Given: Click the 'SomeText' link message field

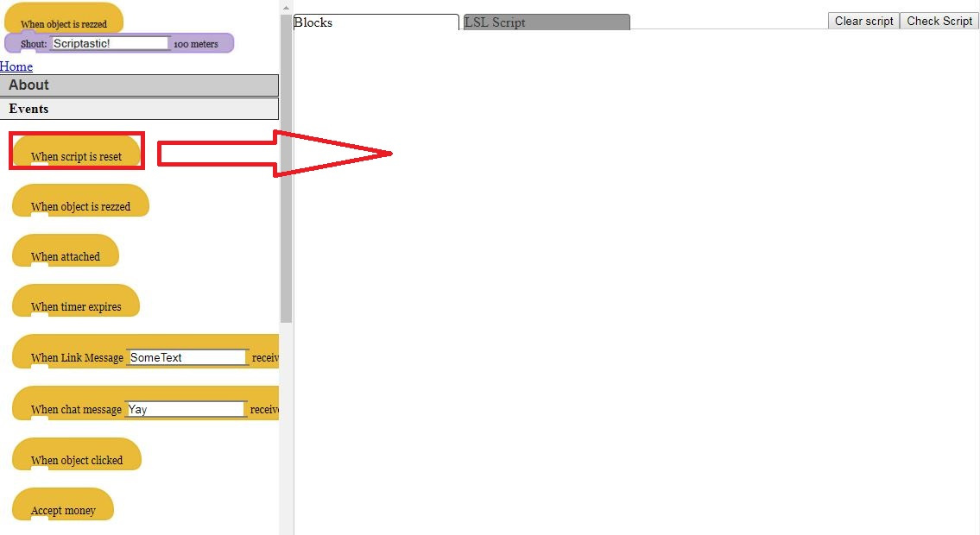Looking at the screenshot, I should point(187,357).
